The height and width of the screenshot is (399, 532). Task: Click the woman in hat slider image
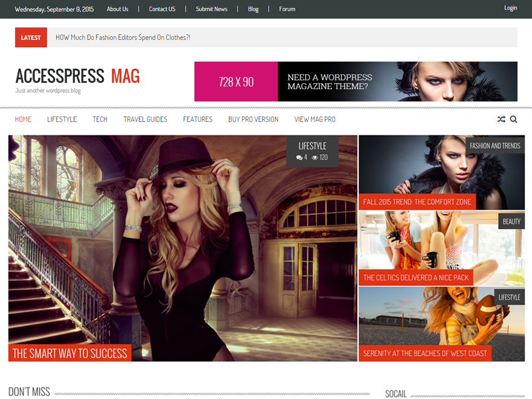(x=183, y=248)
